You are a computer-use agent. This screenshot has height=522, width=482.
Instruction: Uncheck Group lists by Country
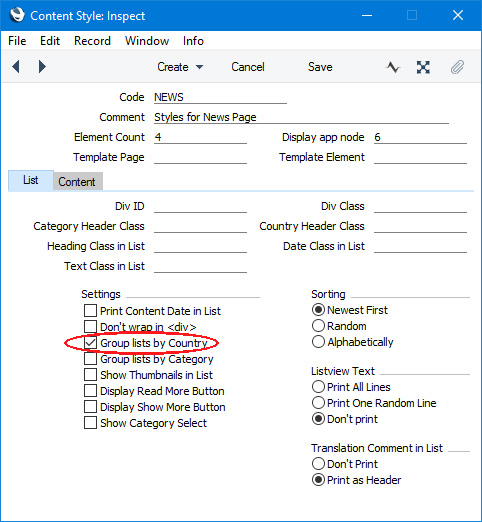click(90, 343)
